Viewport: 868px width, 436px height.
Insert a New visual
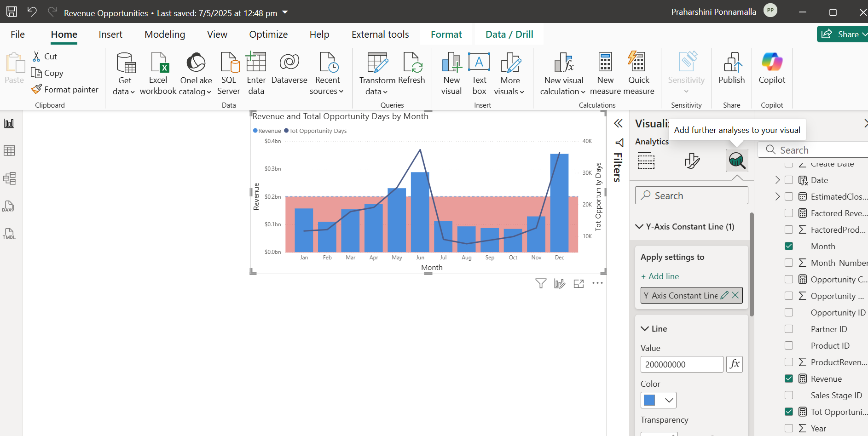coord(451,74)
